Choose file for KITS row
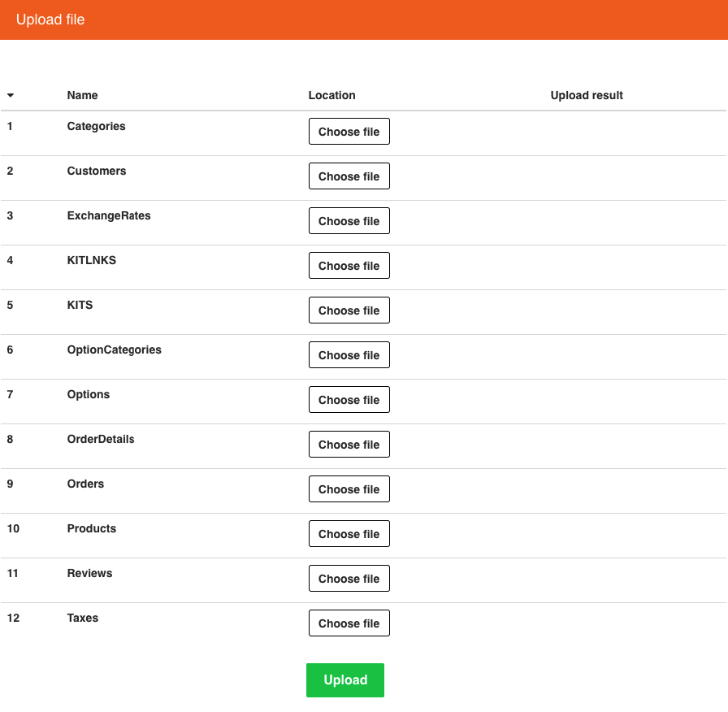728x712 pixels. click(x=349, y=310)
